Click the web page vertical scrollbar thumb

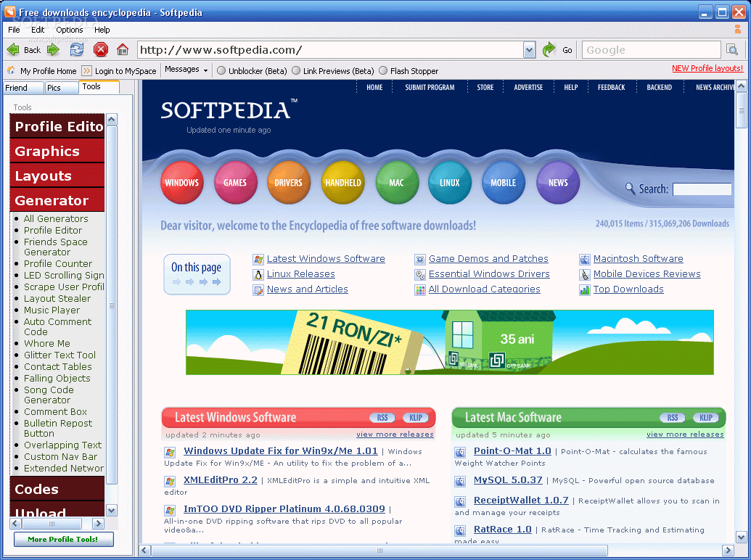pos(741,110)
